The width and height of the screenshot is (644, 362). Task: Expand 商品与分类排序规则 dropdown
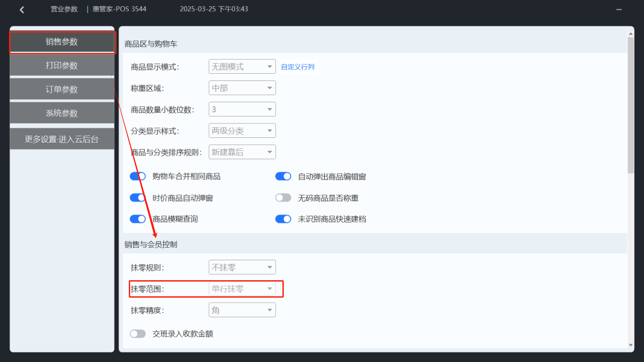(x=242, y=152)
